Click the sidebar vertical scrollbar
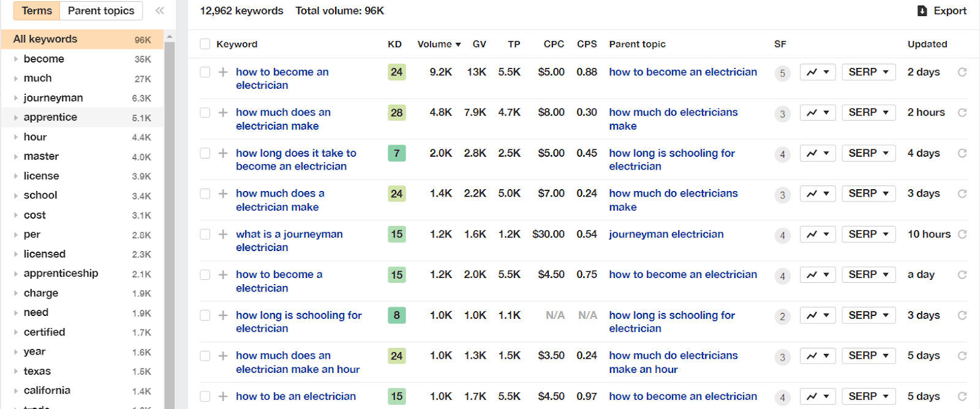Screen dimensions: 980x409 (170, 220)
